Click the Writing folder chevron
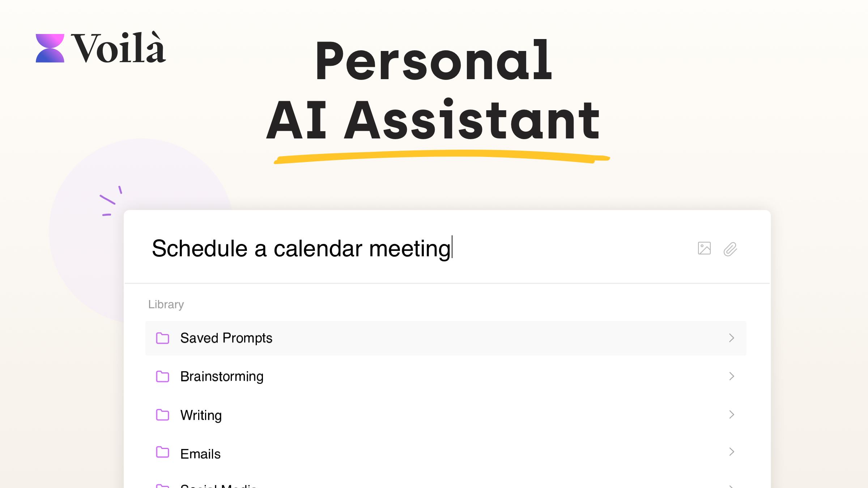 (x=732, y=415)
